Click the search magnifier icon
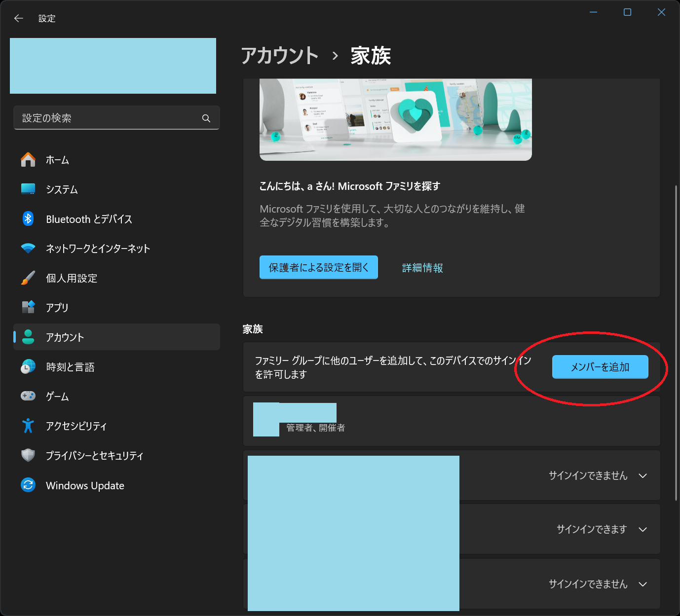Image resolution: width=680 pixels, height=616 pixels. [x=206, y=118]
